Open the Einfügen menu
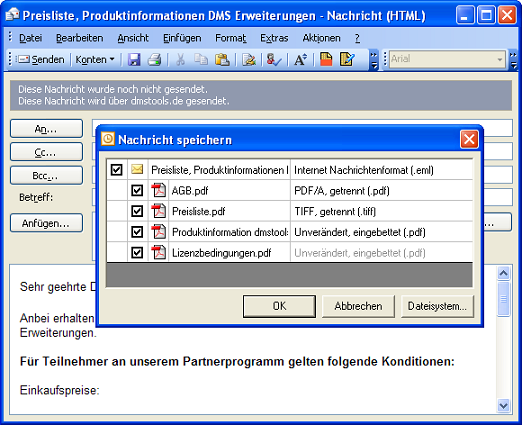 (x=182, y=38)
